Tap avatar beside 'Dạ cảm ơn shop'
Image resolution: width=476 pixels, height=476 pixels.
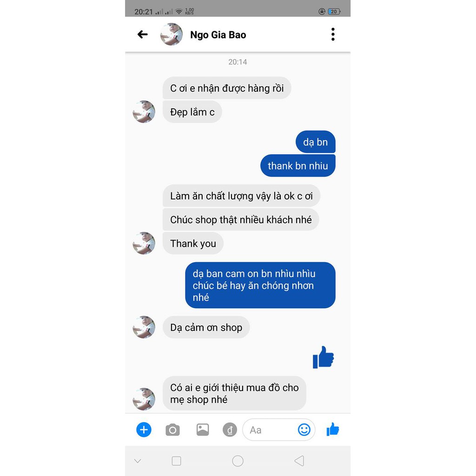(144, 327)
